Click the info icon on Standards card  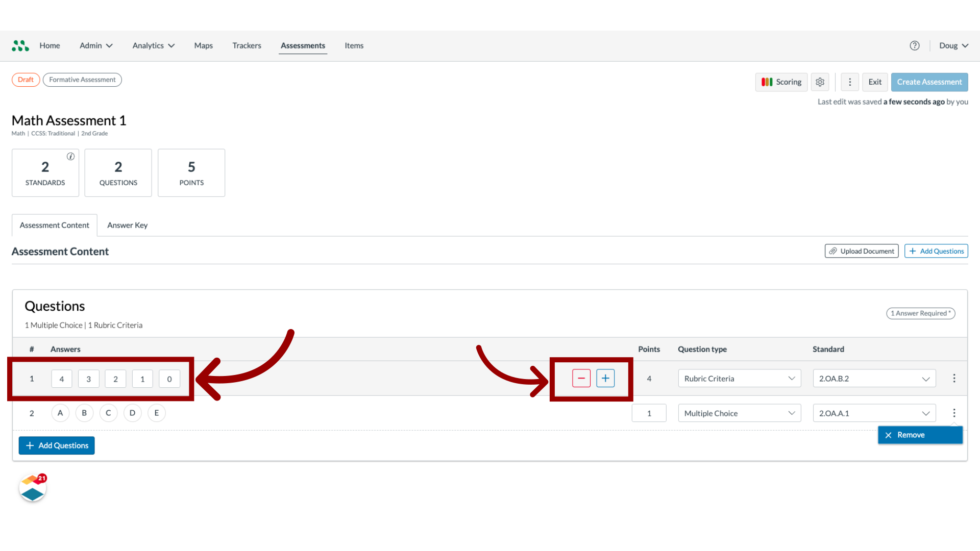tap(70, 157)
